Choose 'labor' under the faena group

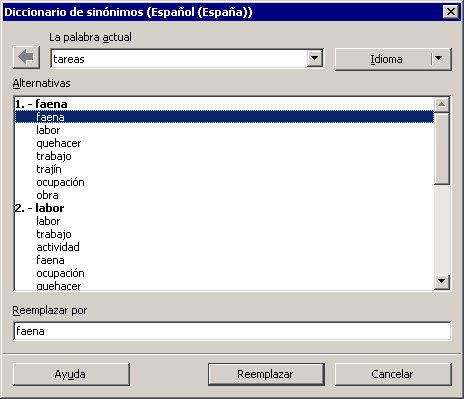48,130
